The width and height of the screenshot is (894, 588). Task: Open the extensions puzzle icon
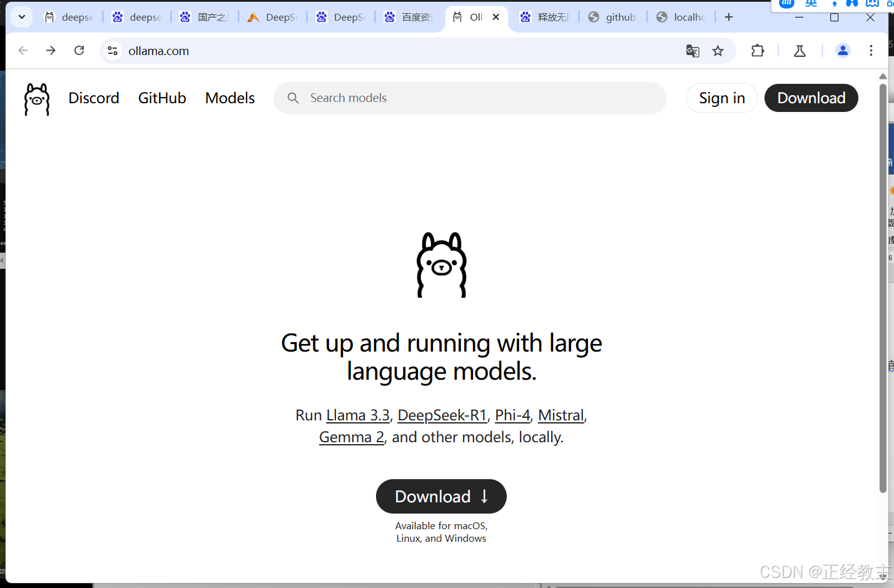(758, 51)
